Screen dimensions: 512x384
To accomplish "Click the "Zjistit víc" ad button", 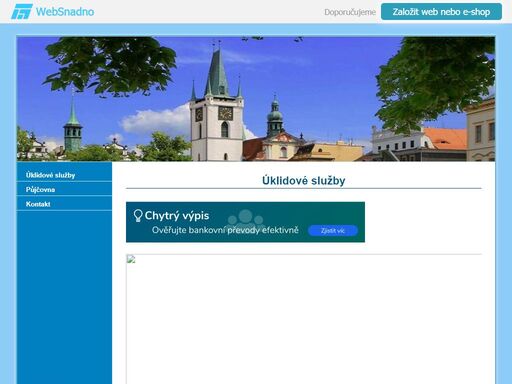I will [x=333, y=231].
